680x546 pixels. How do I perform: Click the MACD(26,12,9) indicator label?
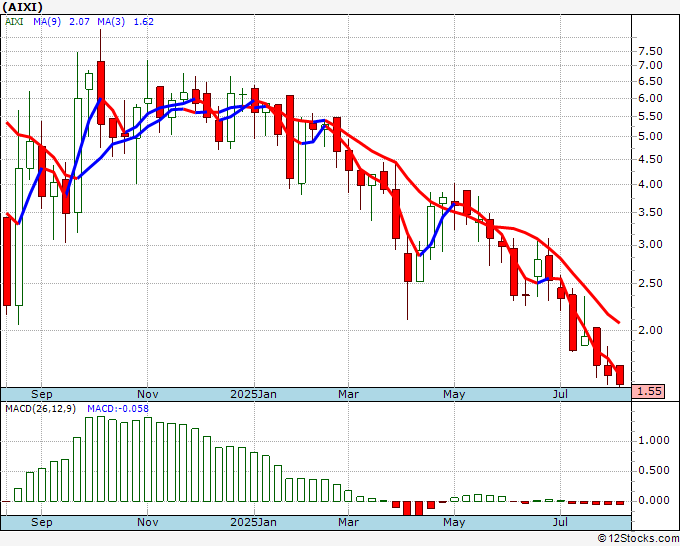coord(40,409)
